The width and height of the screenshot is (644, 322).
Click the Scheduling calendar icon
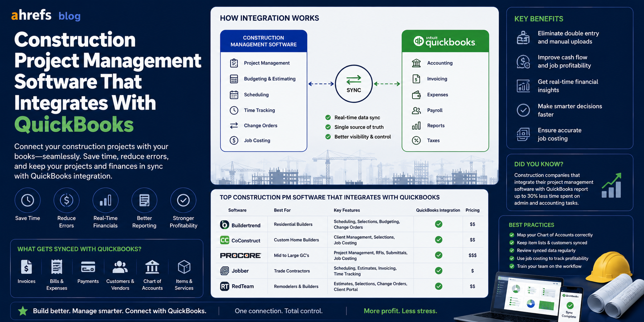coord(234,95)
